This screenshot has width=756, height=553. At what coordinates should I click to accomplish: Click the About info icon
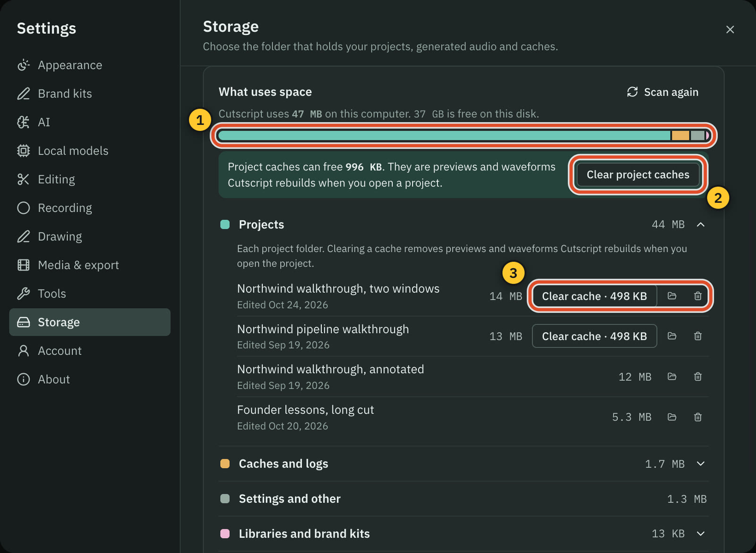[x=23, y=380]
